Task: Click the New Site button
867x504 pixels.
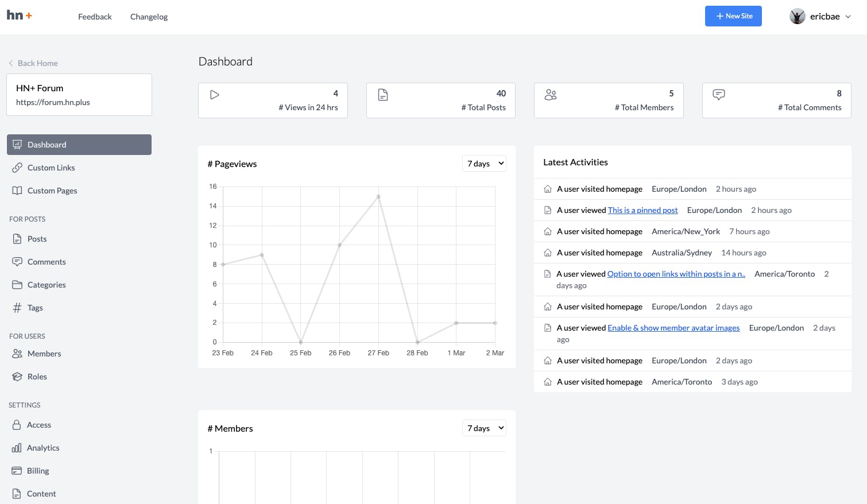Action: (733, 16)
